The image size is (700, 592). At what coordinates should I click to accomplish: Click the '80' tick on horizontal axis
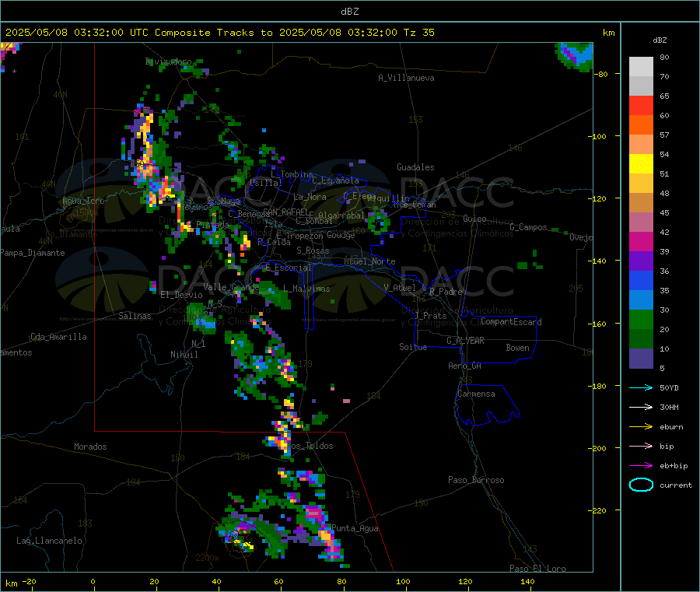pyautogui.click(x=341, y=581)
